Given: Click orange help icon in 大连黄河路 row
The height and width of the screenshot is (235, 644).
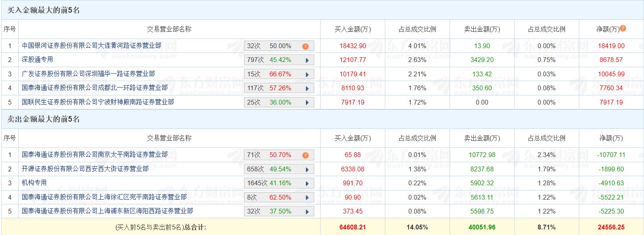Looking at the screenshot, I should (305, 46).
